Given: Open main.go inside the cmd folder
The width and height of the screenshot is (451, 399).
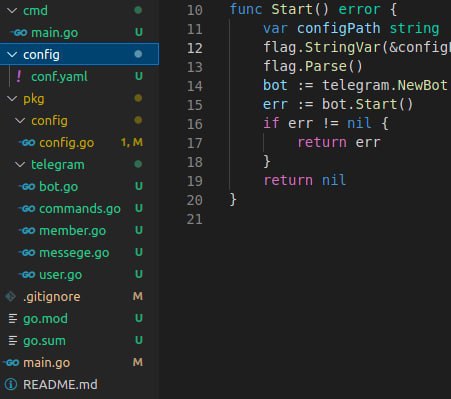Looking at the screenshot, I should pos(55,33).
